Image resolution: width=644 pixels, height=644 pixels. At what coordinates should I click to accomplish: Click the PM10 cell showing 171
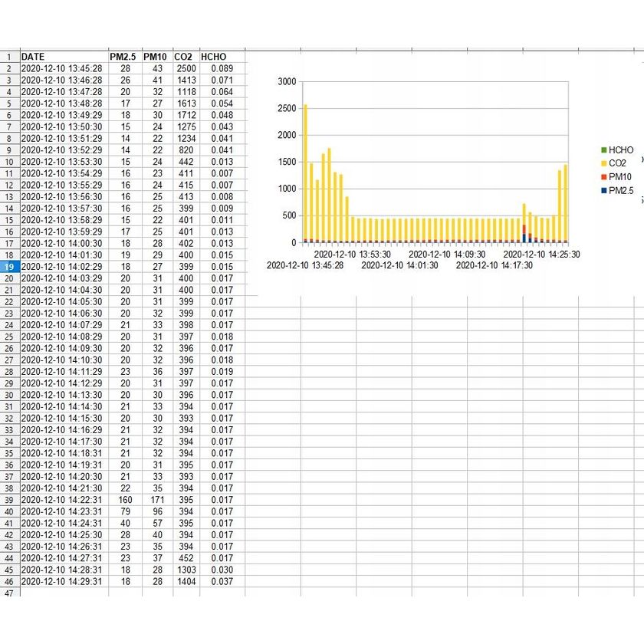click(x=154, y=500)
